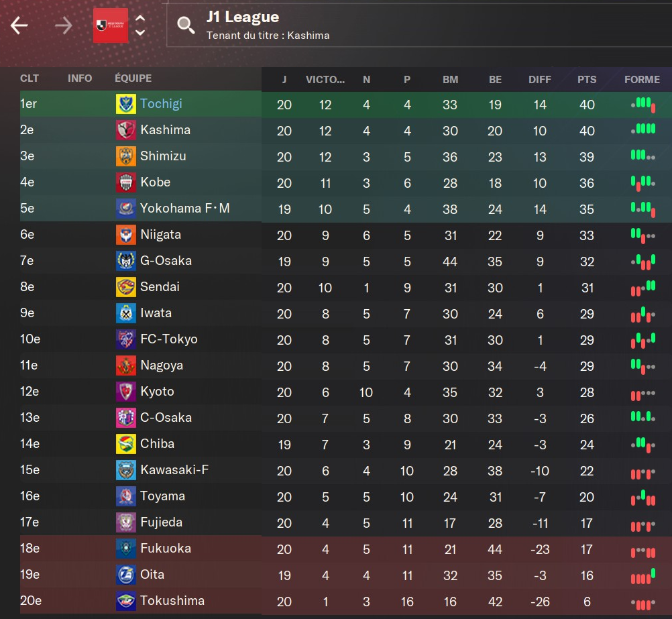The image size is (672, 619).
Task: Sort standings by BM column header
Action: coord(450,79)
